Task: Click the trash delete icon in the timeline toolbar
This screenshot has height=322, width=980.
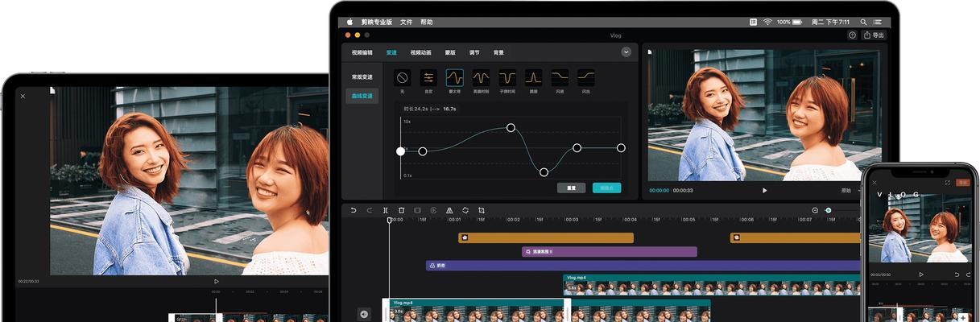Action: point(402,210)
